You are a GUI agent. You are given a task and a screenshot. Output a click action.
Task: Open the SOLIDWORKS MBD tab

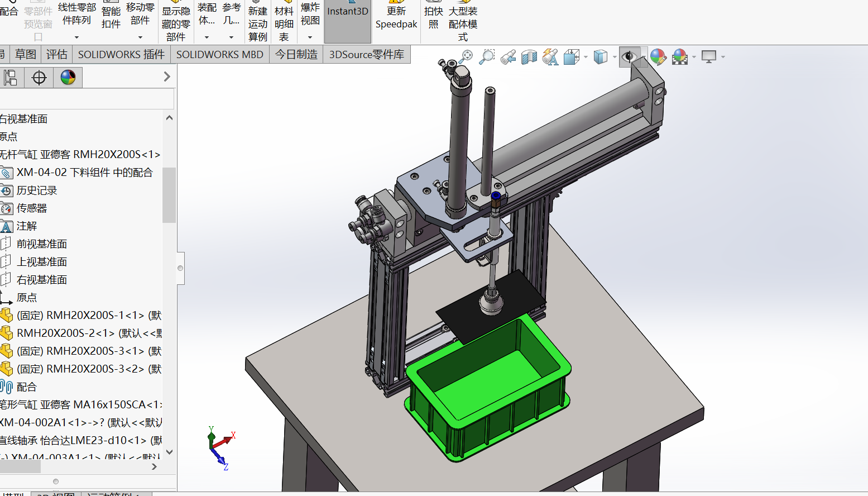pos(220,54)
